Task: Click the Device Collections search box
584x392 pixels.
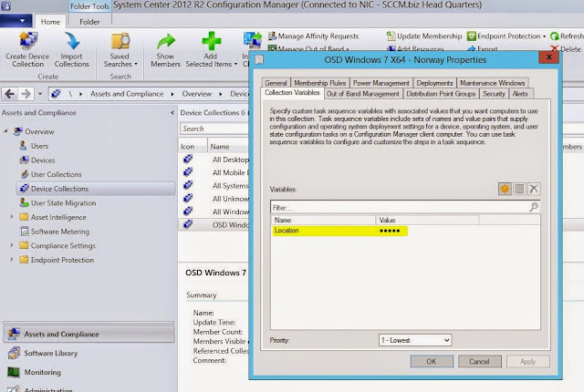Action: point(214,129)
